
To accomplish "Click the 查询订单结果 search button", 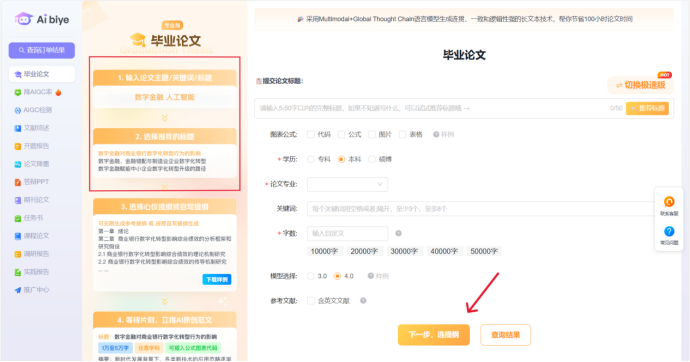I will tap(42, 50).
